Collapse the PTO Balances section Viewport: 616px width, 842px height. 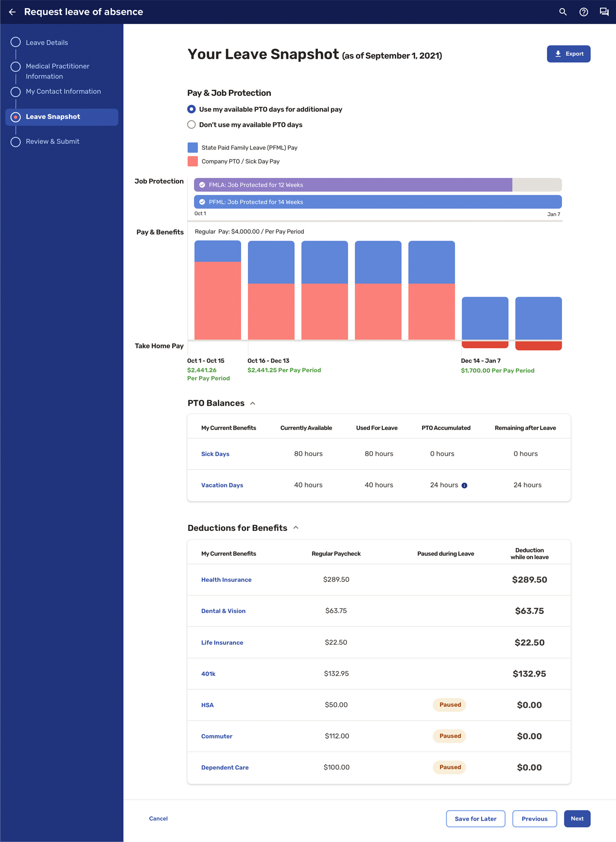pyautogui.click(x=253, y=403)
